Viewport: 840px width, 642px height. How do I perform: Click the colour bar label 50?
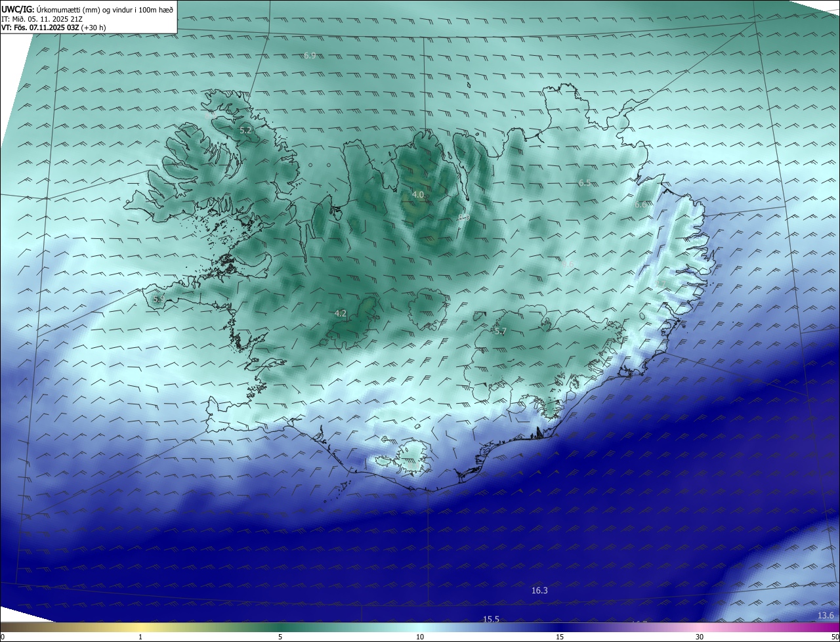coord(835,637)
